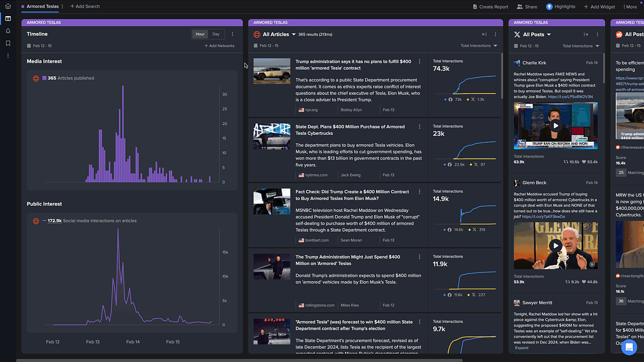Click the 365 results count
This screenshot has height=362, width=644.
click(315, 35)
